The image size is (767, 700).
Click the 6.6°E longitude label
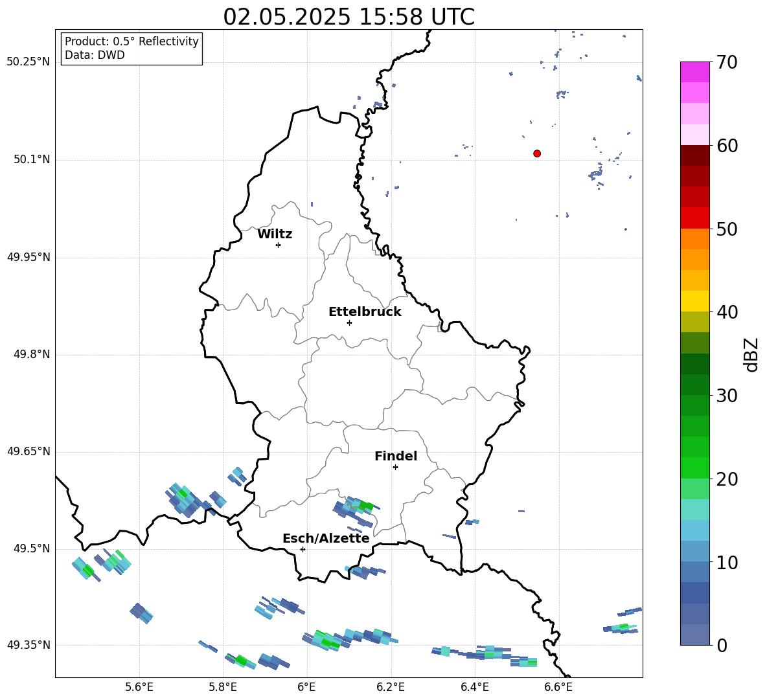click(558, 688)
